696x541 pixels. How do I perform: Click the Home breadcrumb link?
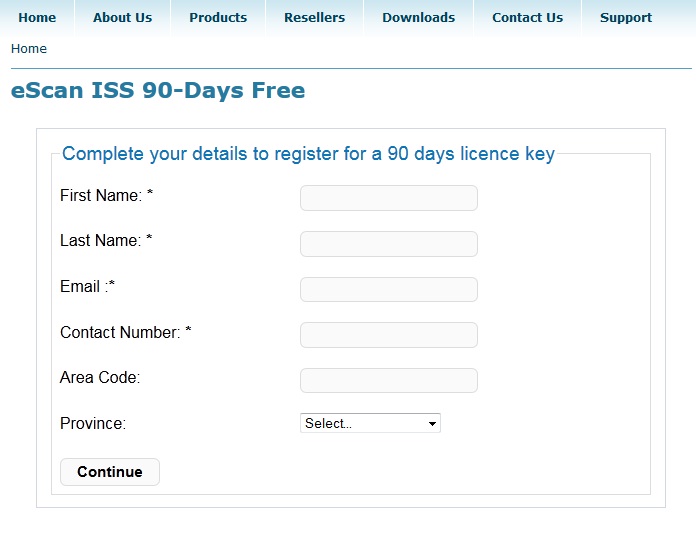pos(29,48)
